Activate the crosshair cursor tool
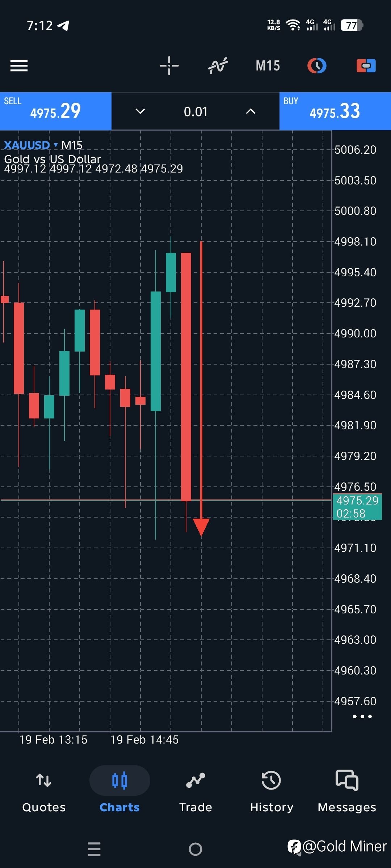Viewport: 391px width, 868px height. pyautogui.click(x=169, y=66)
